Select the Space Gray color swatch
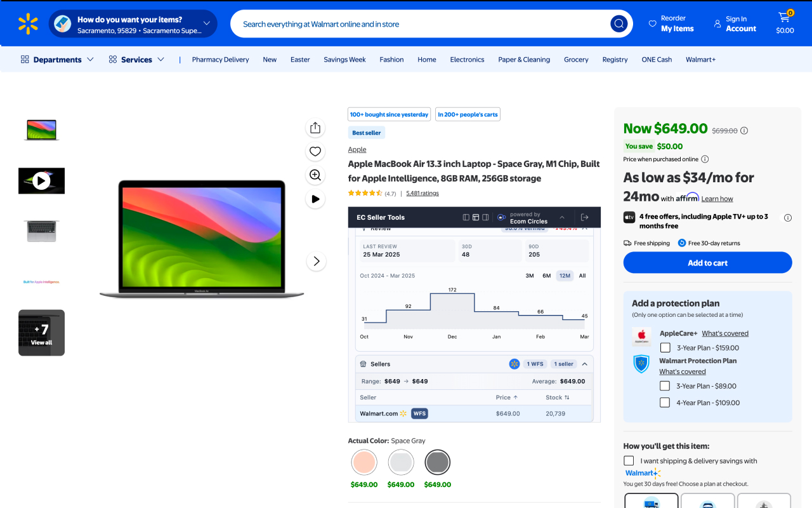 (437, 462)
